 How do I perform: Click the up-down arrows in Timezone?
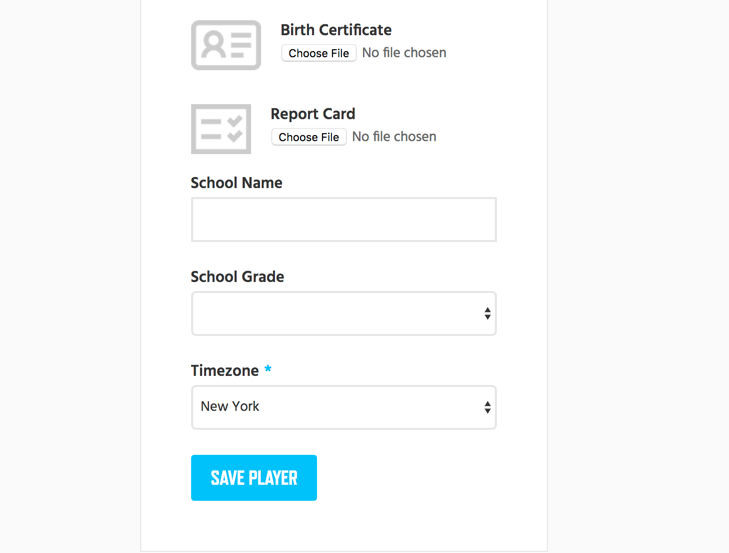(487, 407)
